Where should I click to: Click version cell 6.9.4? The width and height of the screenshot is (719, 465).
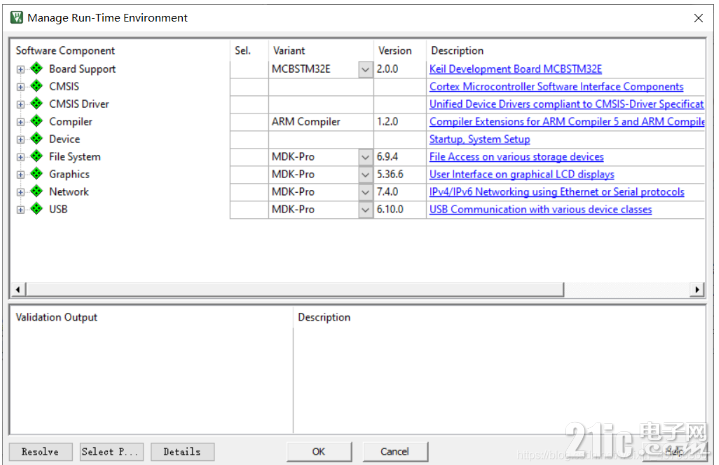(x=400, y=157)
